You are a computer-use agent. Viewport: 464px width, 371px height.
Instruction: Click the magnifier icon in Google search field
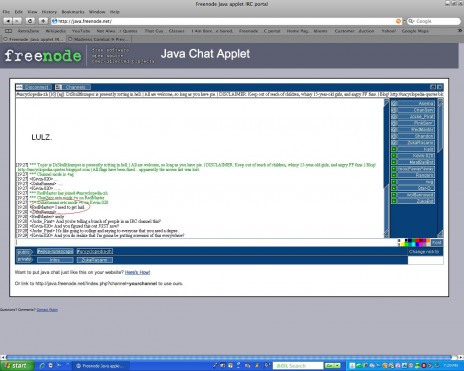coord(411,21)
